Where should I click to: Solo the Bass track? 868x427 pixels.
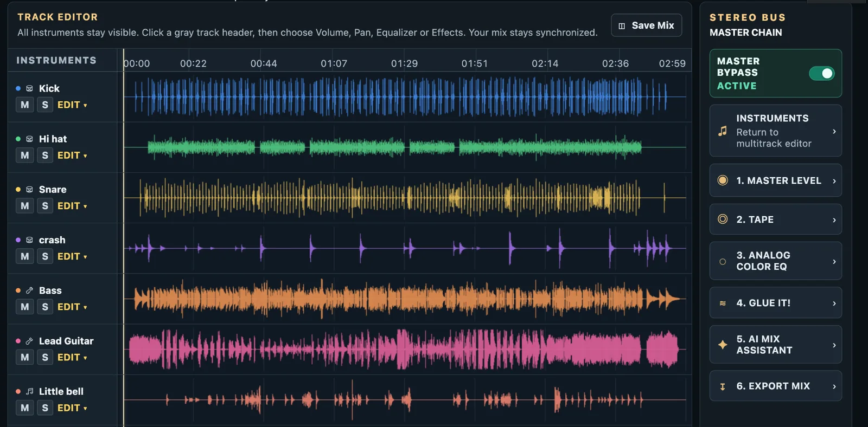[x=45, y=307]
